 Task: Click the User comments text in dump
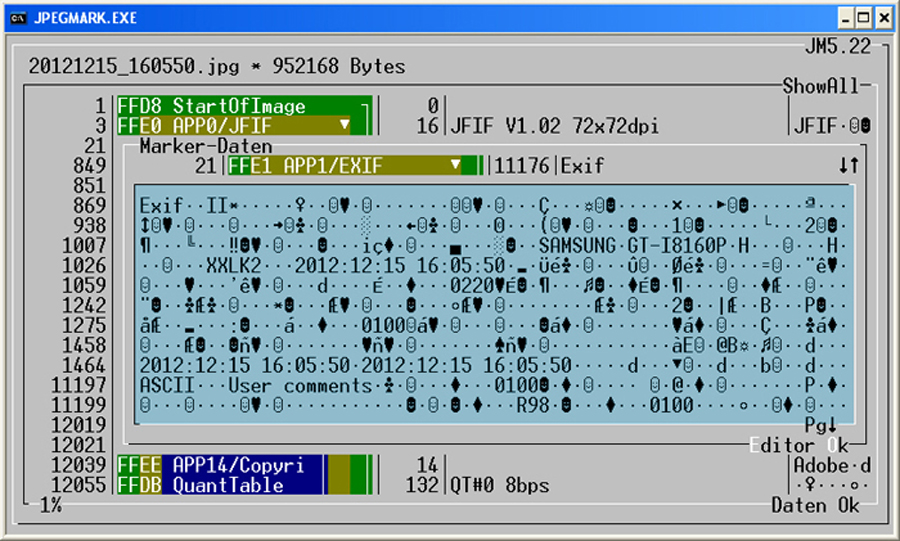[x=300, y=386]
